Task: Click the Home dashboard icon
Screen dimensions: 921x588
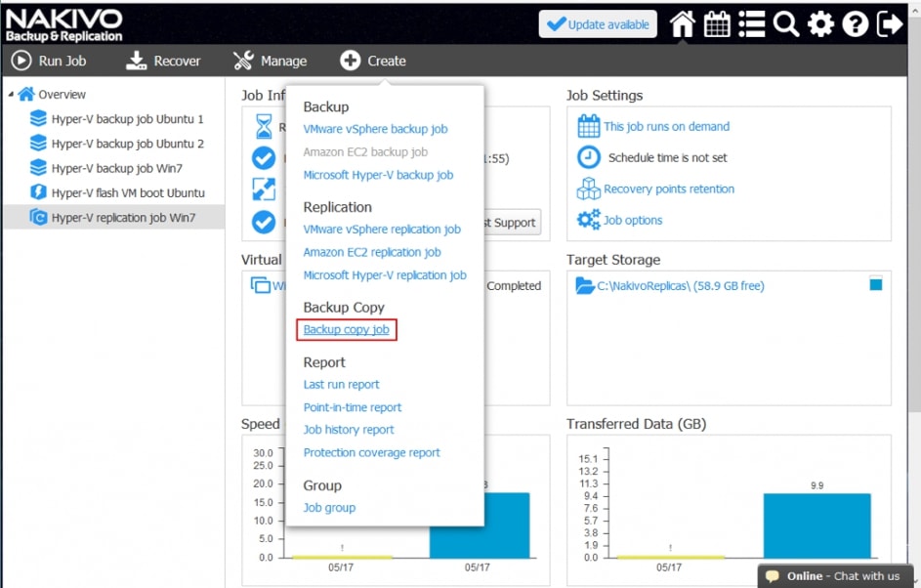Action: [x=682, y=24]
